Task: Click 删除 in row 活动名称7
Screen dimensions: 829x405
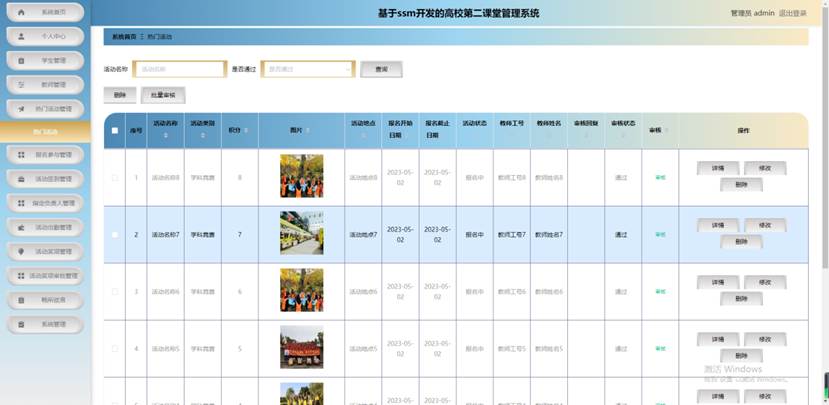Action: (741, 242)
